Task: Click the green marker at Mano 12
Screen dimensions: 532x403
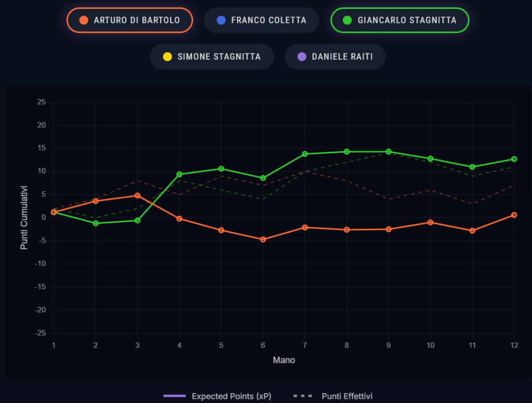Action: [x=514, y=159]
